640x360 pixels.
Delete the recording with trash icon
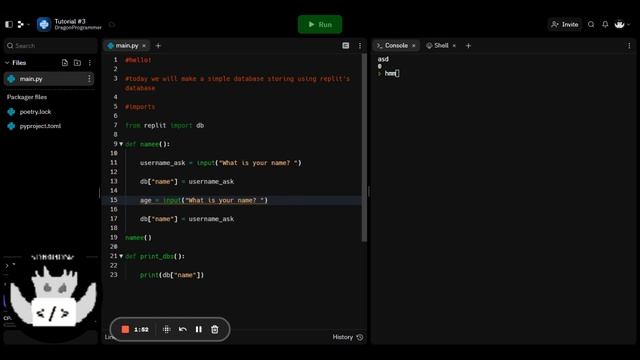215,329
